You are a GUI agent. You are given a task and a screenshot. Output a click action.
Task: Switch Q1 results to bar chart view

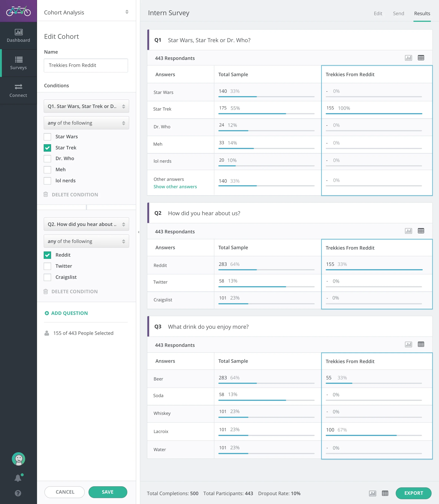click(x=408, y=58)
